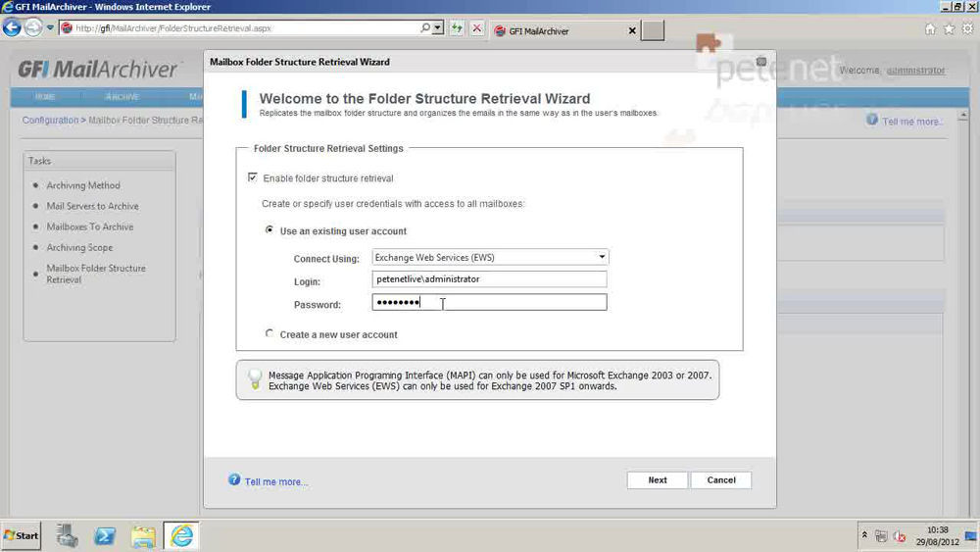Screen dimensions: 980x552
Task: Open Server Manager from taskbar
Action: tap(67, 535)
